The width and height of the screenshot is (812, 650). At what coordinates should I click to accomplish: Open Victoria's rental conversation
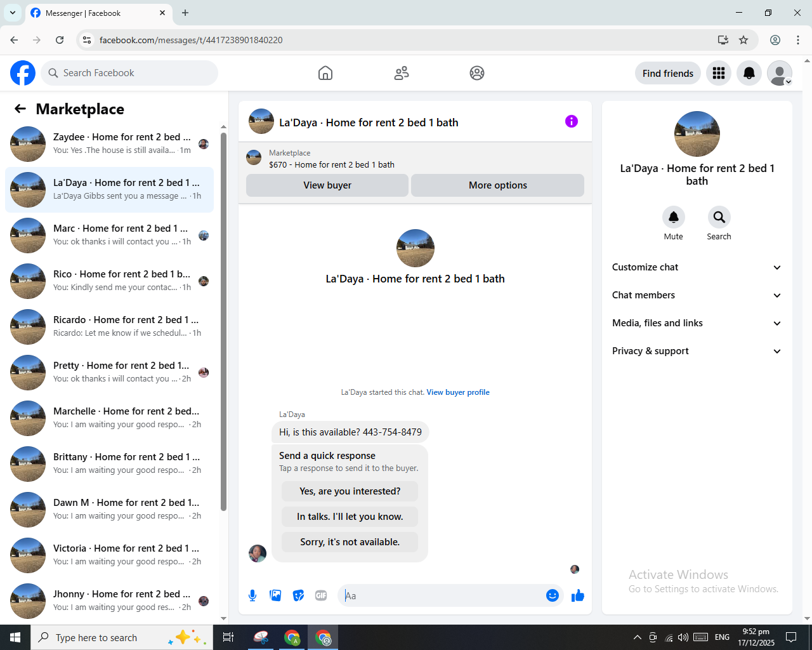[x=109, y=555]
